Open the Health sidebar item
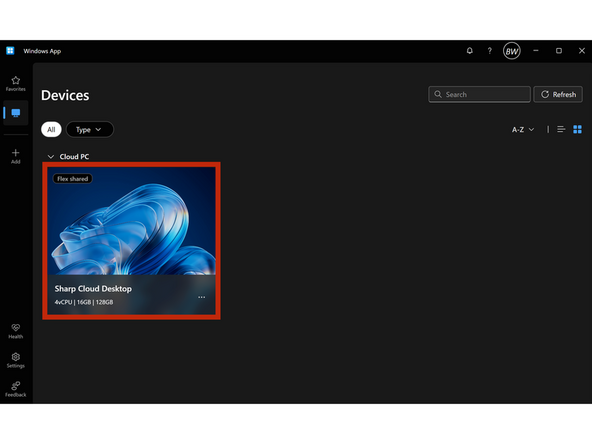This screenshot has height=444, width=592. pos(15,331)
